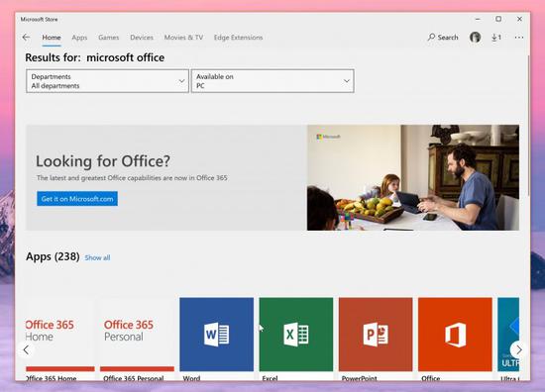This screenshot has width=545, height=392.
Task: Expand the Available on PC dropdown
Action: point(272,81)
